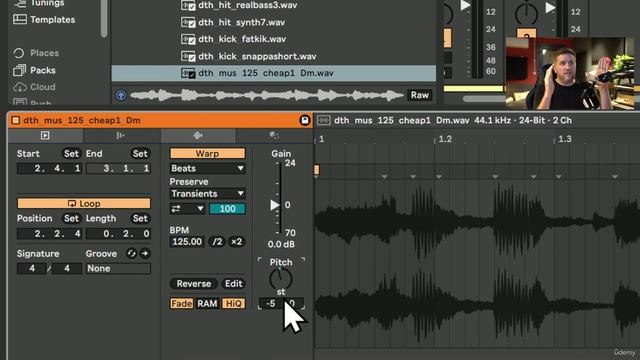Click the commit groove arrow icon
Viewport: 640px width, 360px height.
145,253
